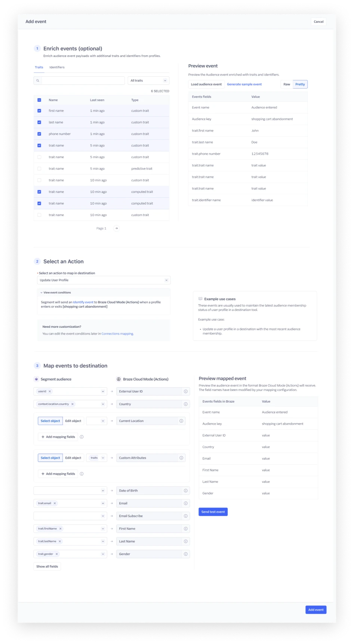
Task: Uncheck the last name trait checkbox
Action: point(39,122)
